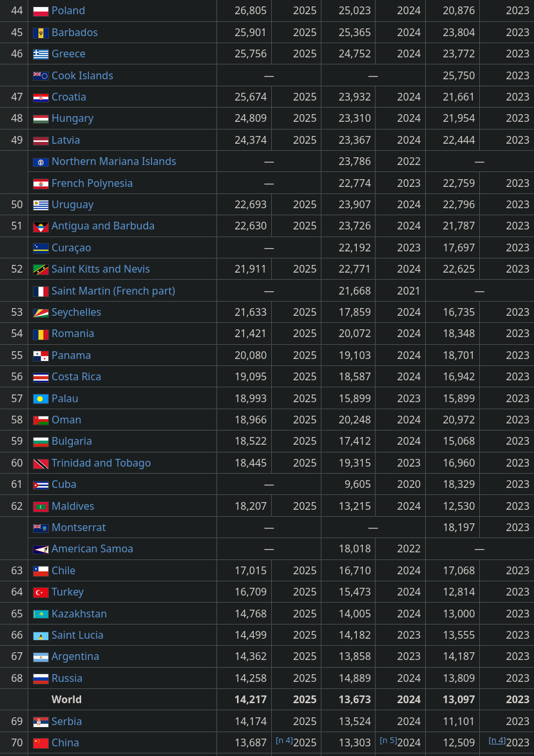Select Northern Mariana Islands value 23,786
534x756 pixels.
(355, 162)
